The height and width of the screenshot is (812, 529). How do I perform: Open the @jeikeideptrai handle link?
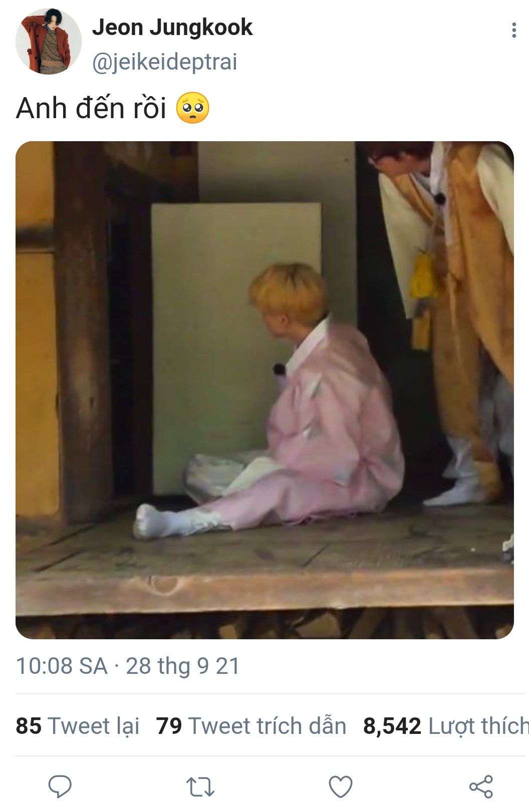165,62
